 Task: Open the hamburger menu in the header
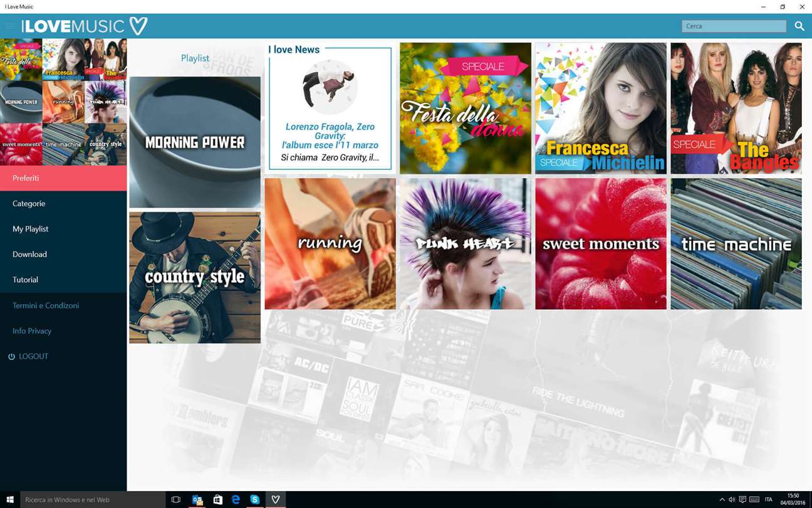coord(10,26)
